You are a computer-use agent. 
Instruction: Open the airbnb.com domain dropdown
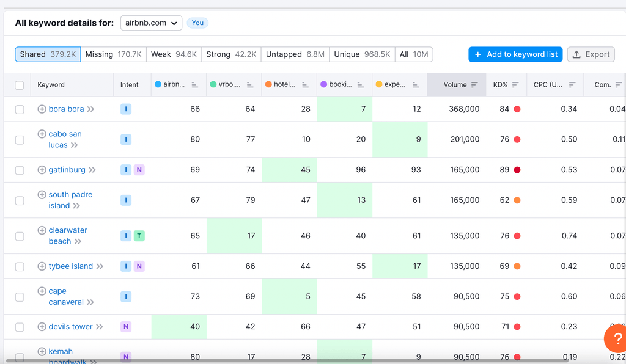[152, 23]
